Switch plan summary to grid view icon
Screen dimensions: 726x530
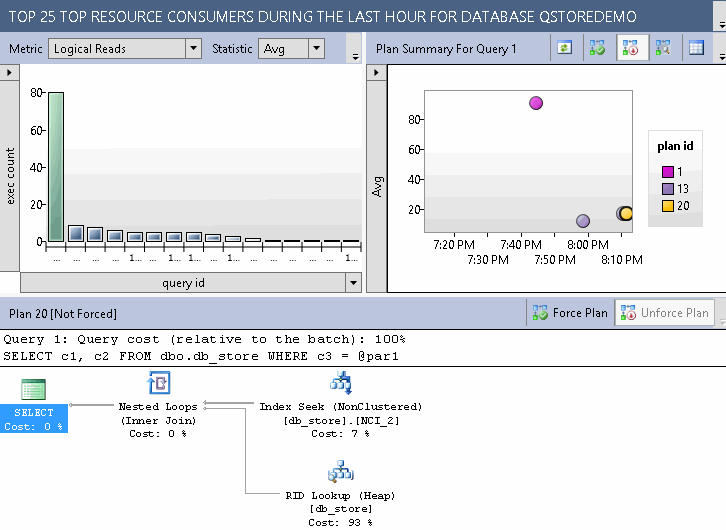click(696, 48)
